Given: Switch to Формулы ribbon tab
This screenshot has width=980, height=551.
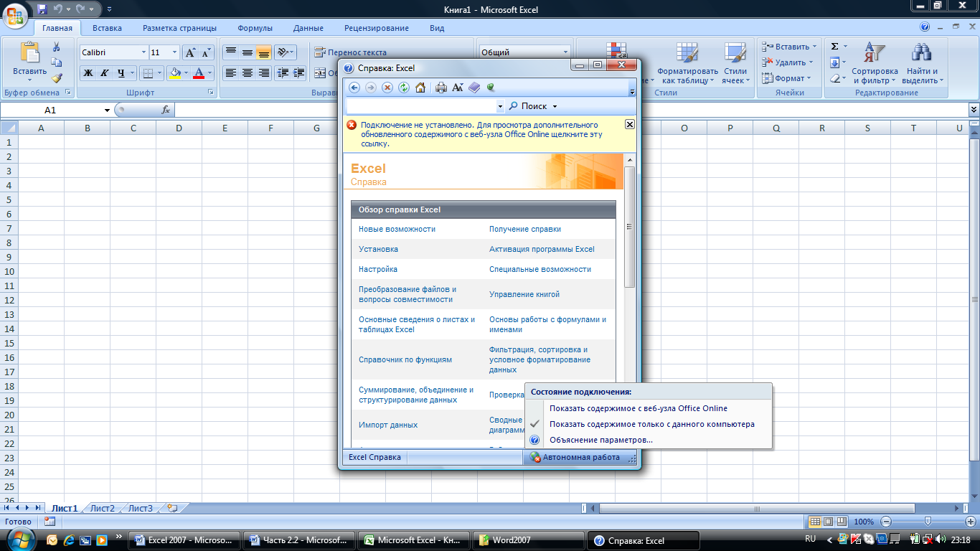Looking at the screenshot, I should click(255, 28).
